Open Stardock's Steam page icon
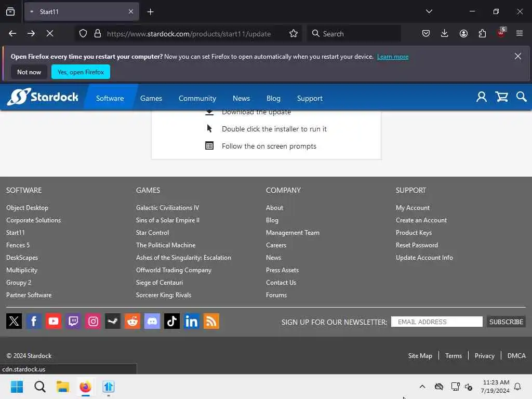 tap(113, 321)
